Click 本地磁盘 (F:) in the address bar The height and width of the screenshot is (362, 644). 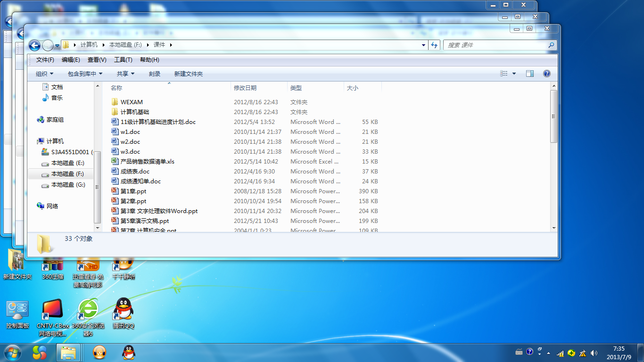click(x=125, y=45)
